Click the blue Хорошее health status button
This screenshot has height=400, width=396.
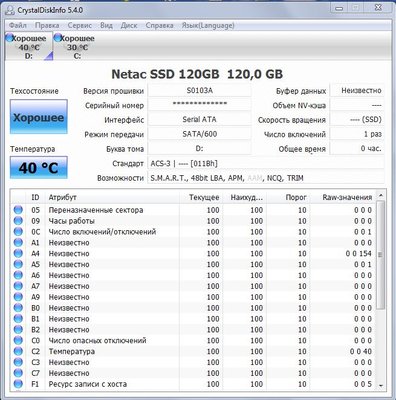(x=39, y=117)
